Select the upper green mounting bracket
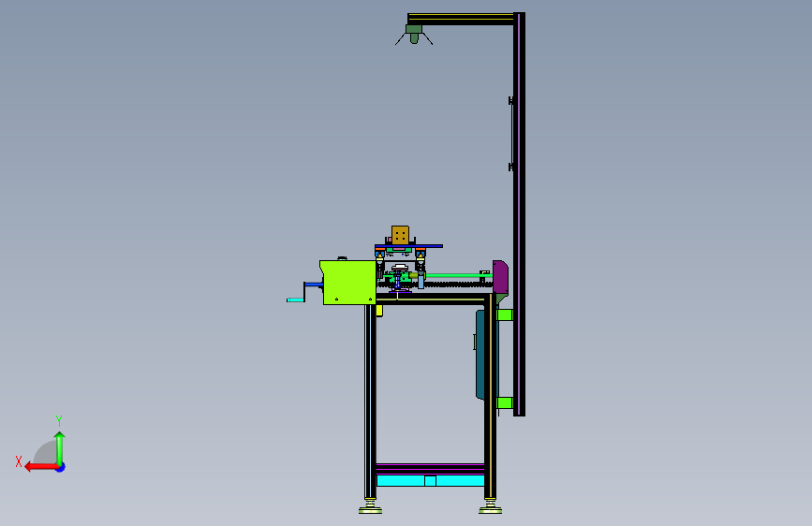 [x=505, y=314]
